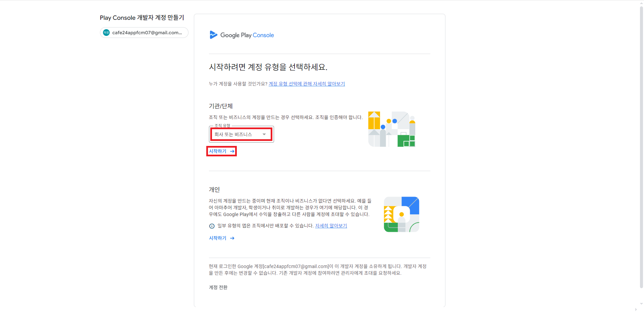
Task: Open 자세히 알아보기 link in 개인 section
Action: click(x=331, y=226)
